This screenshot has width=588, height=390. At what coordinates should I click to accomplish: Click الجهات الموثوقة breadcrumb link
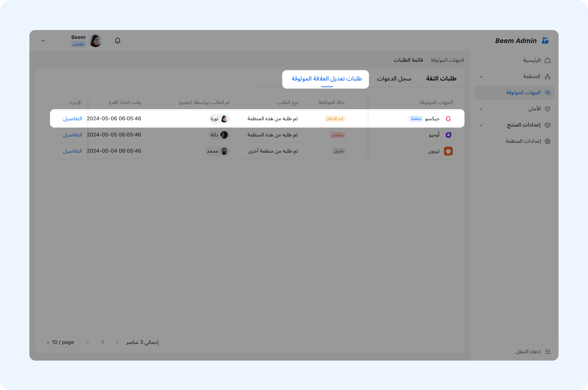coord(447,60)
